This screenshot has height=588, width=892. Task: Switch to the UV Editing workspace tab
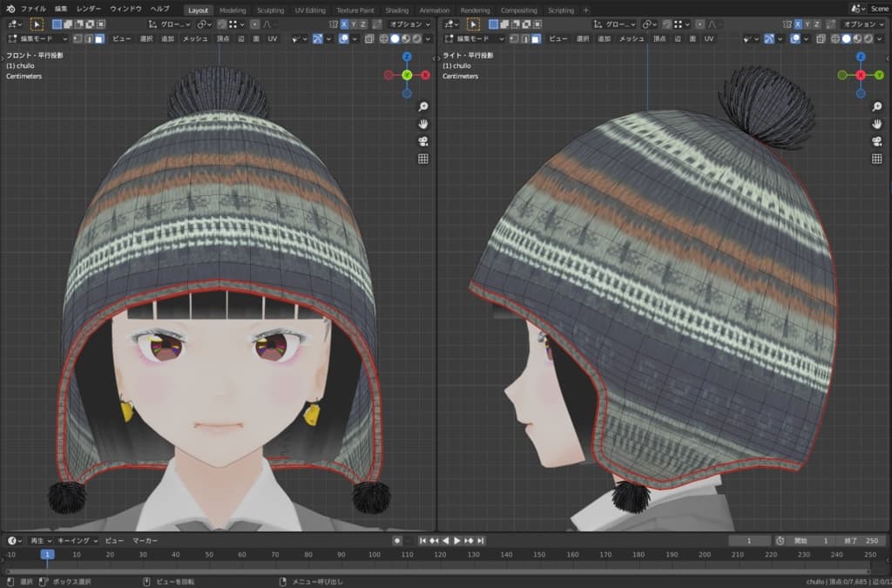coord(310,10)
